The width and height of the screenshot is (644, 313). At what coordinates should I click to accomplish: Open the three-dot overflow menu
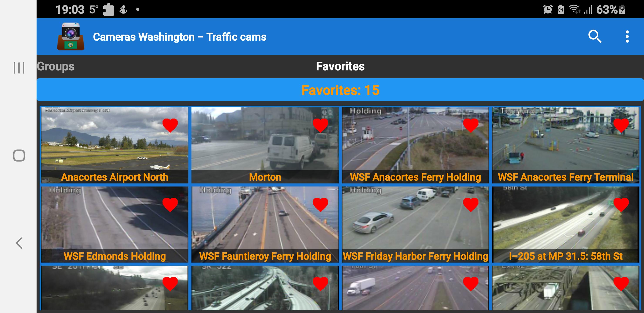(627, 37)
